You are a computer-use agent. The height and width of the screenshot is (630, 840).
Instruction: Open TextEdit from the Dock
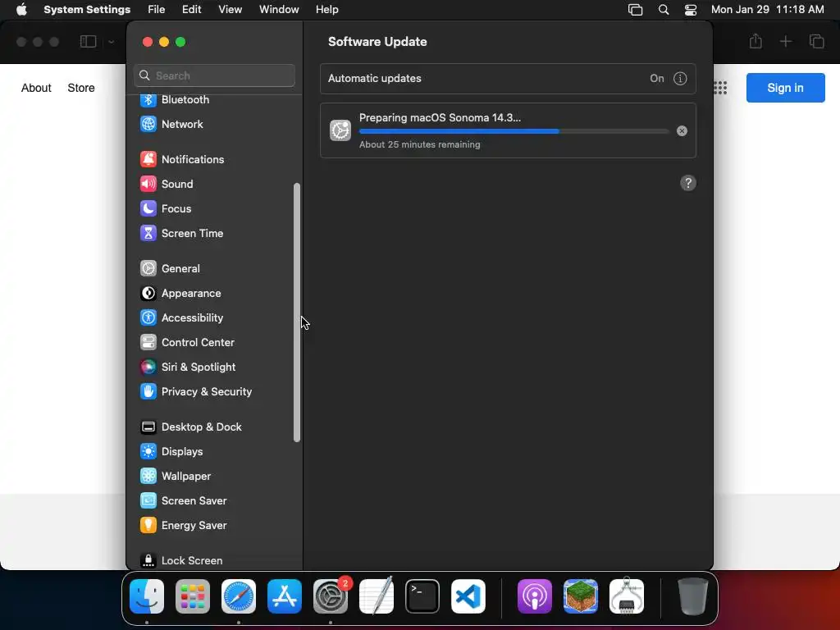coord(377,596)
